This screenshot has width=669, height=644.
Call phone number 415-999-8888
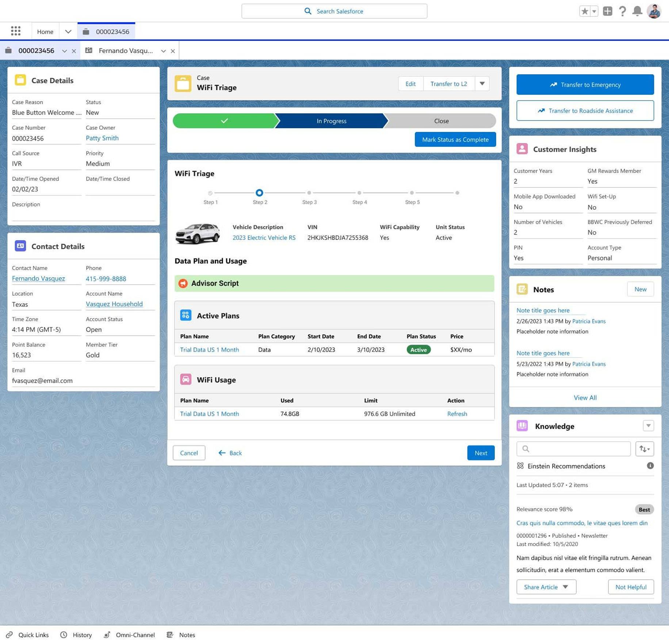coord(106,279)
